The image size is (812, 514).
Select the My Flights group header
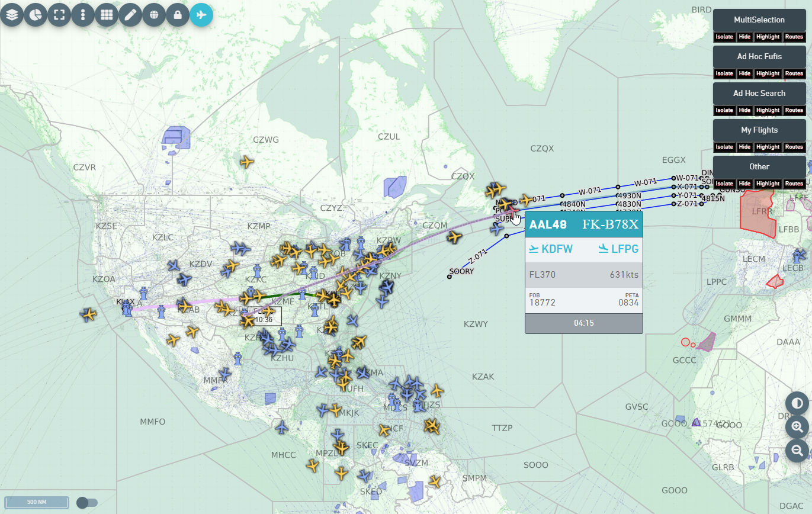pos(759,130)
